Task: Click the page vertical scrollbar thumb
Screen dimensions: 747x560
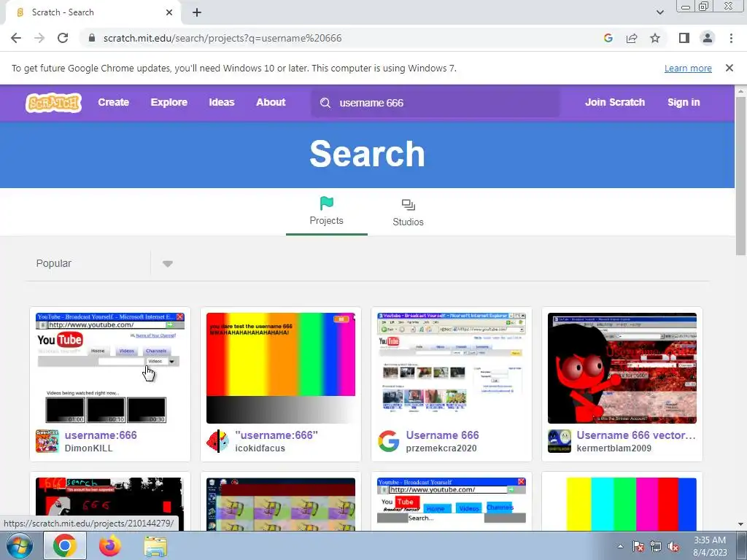Action: (740, 176)
